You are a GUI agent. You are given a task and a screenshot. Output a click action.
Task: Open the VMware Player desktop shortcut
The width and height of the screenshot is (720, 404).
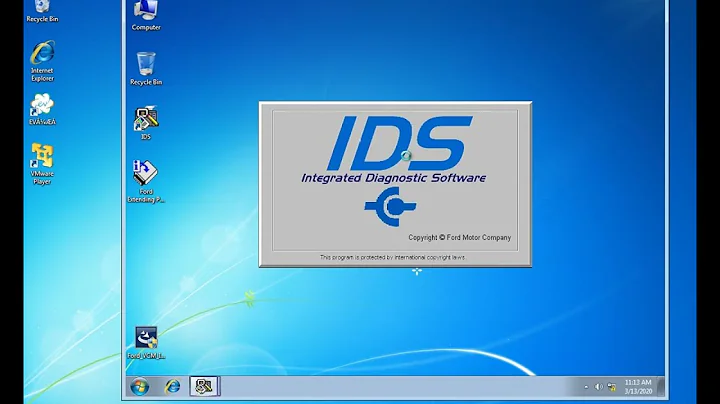(42, 164)
